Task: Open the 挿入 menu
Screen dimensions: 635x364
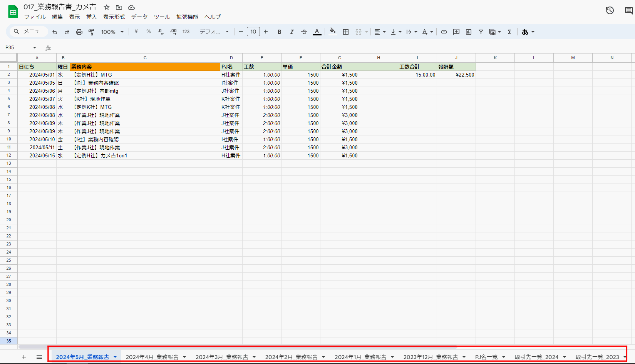Action: [91, 17]
